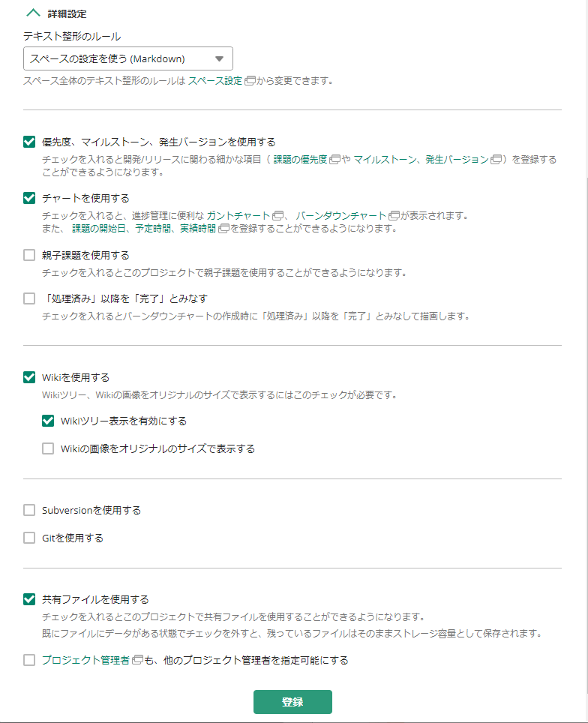Enable Gitを使用する checkbox
Image resolution: width=588 pixels, height=723 pixels.
29,538
